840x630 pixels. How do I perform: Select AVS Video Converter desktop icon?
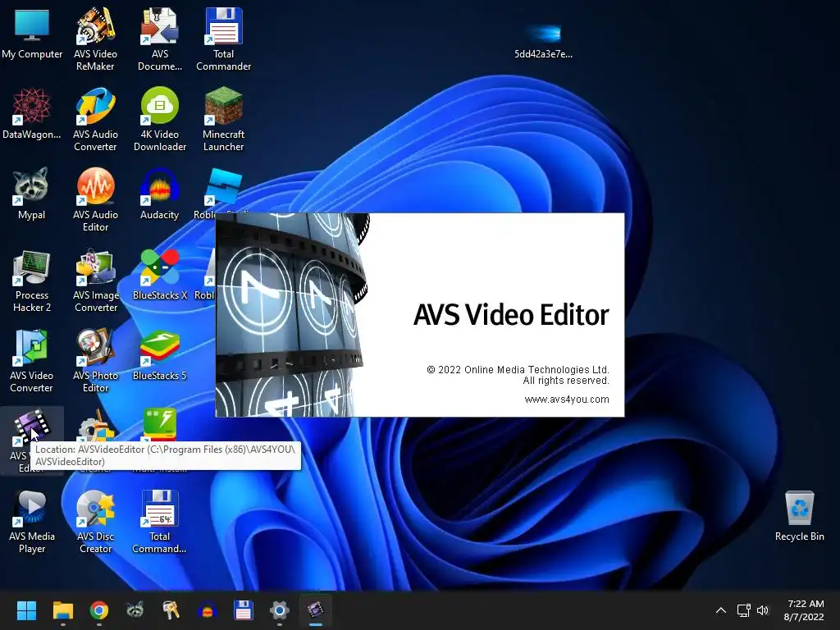[x=32, y=361]
